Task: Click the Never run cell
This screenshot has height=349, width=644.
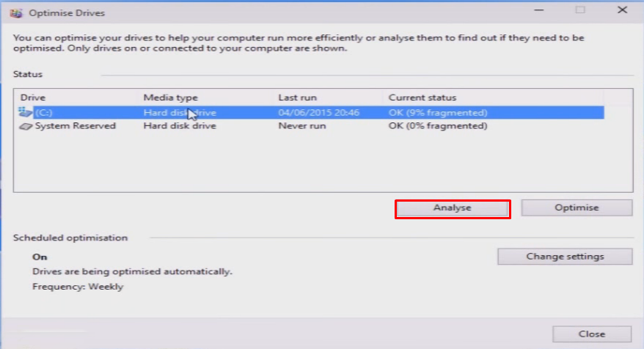Action: click(x=302, y=125)
